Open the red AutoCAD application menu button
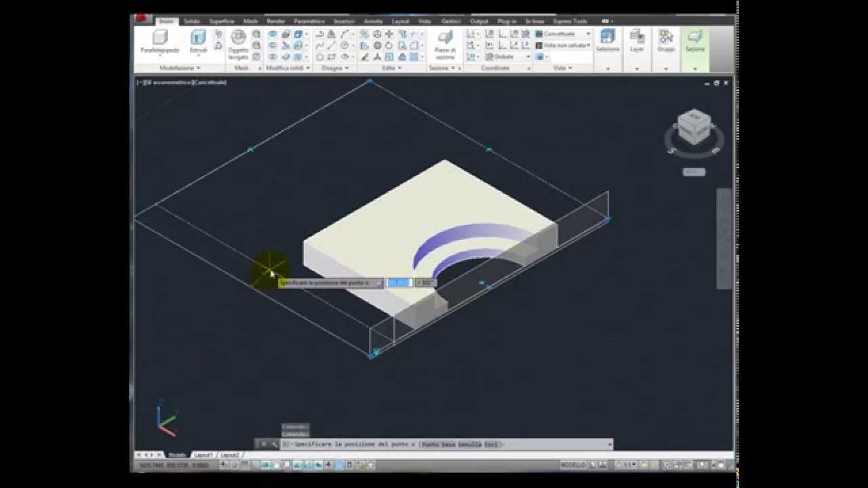Image resolution: width=868 pixels, height=488 pixels. (x=141, y=18)
